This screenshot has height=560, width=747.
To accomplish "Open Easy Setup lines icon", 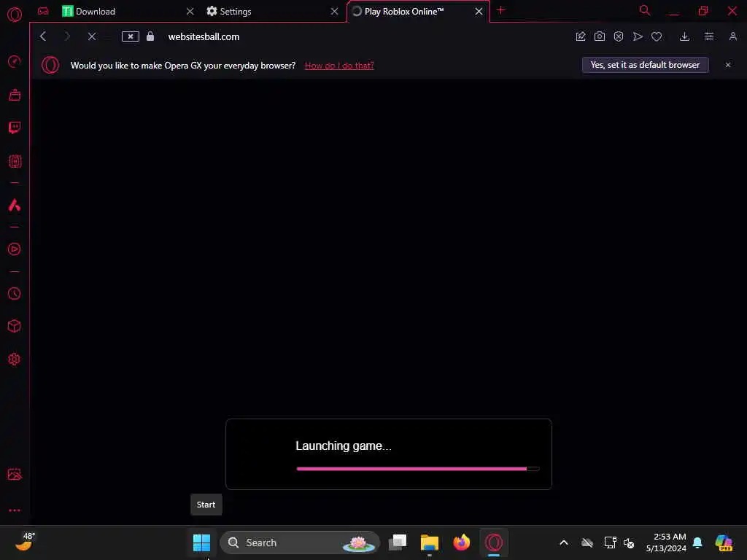I will 709,36.
